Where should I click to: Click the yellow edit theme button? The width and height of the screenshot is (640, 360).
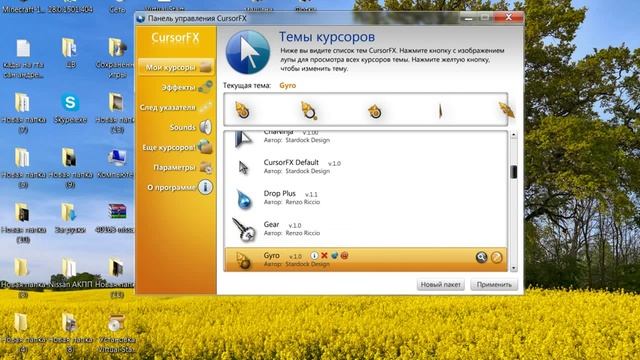(x=496, y=257)
